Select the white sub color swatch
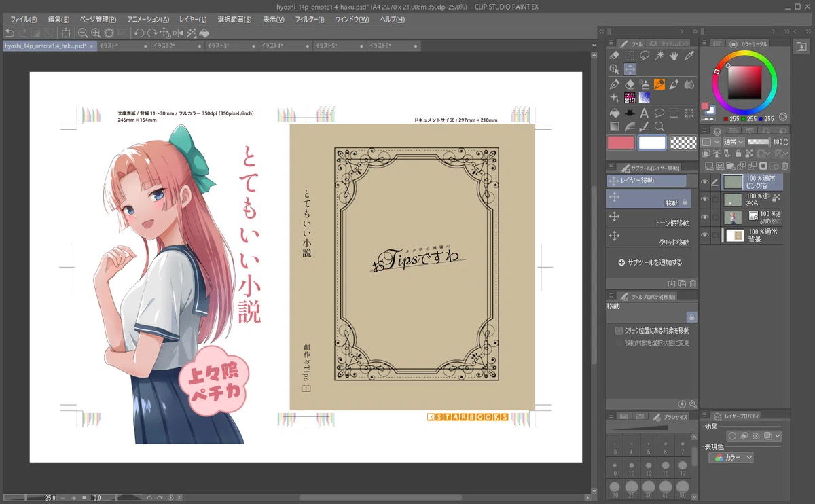The image size is (815, 504). [652, 143]
